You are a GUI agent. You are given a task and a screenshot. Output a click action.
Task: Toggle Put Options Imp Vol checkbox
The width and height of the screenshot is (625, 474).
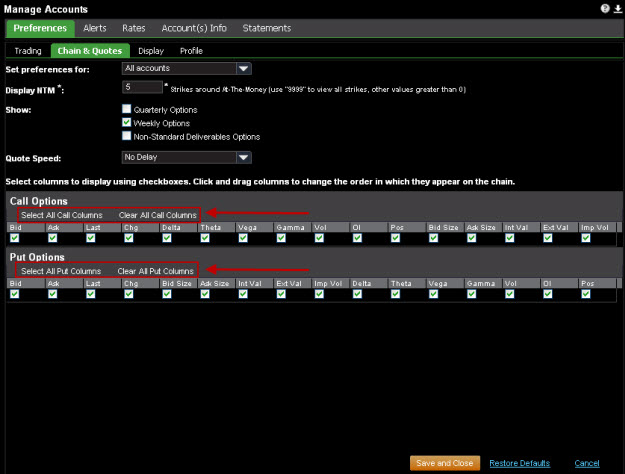pos(319,294)
